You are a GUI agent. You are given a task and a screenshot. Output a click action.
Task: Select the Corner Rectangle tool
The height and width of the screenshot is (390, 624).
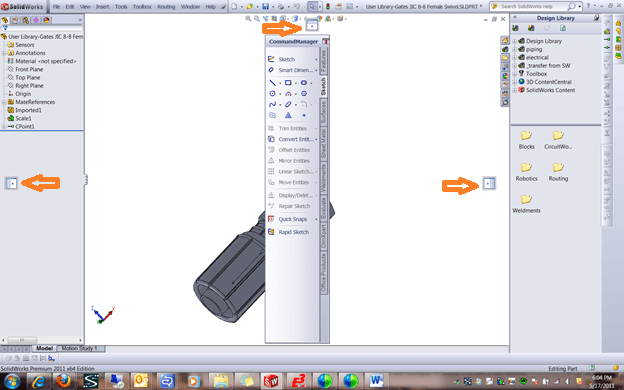288,83
